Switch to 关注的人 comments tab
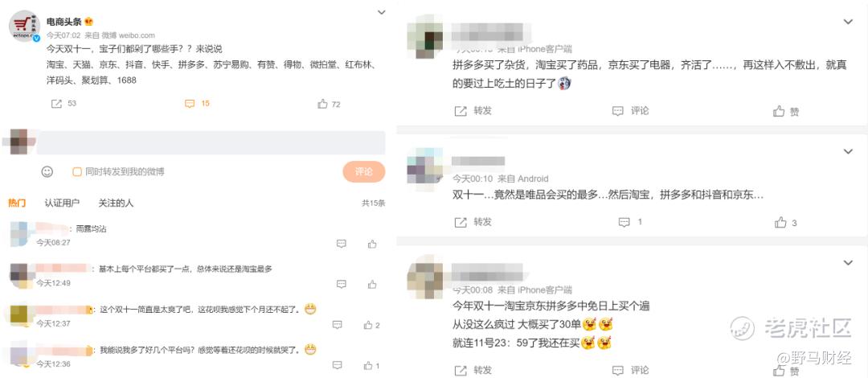Screen dimensions: 868x378 (116, 203)
